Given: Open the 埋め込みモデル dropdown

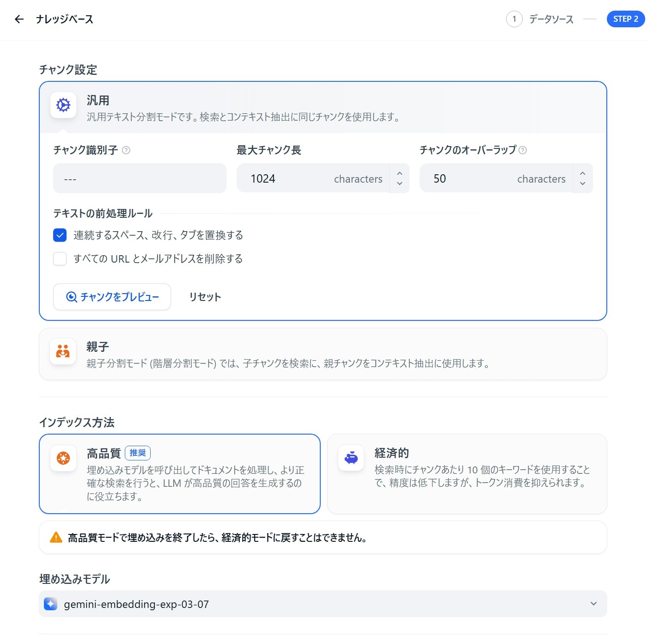Looking at the screenshot, I should 593,604.
